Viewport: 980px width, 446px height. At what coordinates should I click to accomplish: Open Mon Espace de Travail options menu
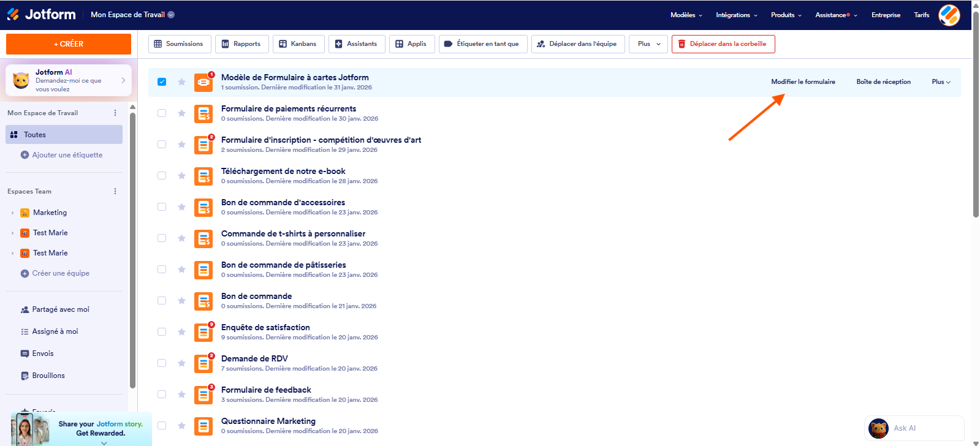115,113
